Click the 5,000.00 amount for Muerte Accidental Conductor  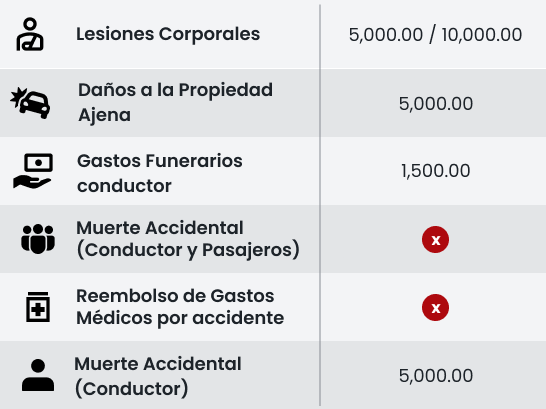click(436, 376)
